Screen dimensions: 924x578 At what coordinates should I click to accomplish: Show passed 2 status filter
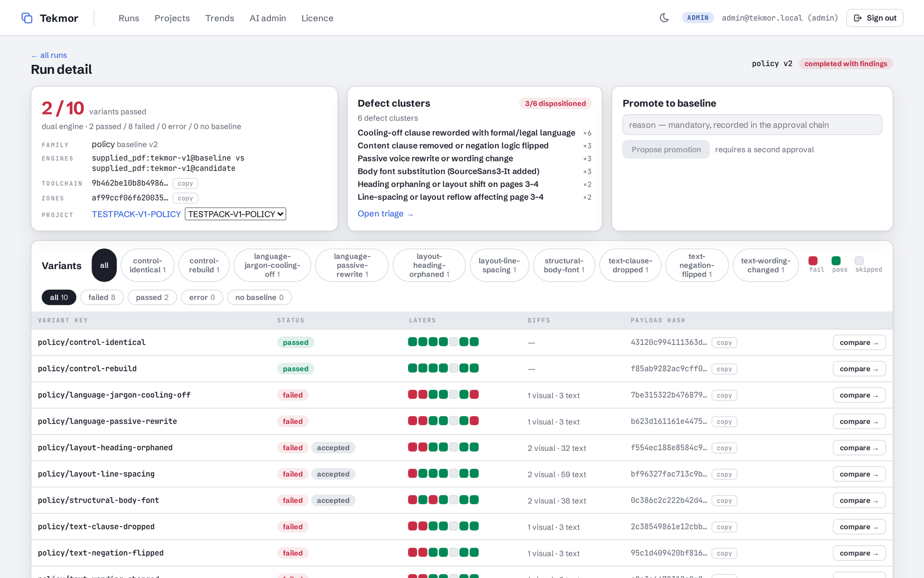click(152, 297)
